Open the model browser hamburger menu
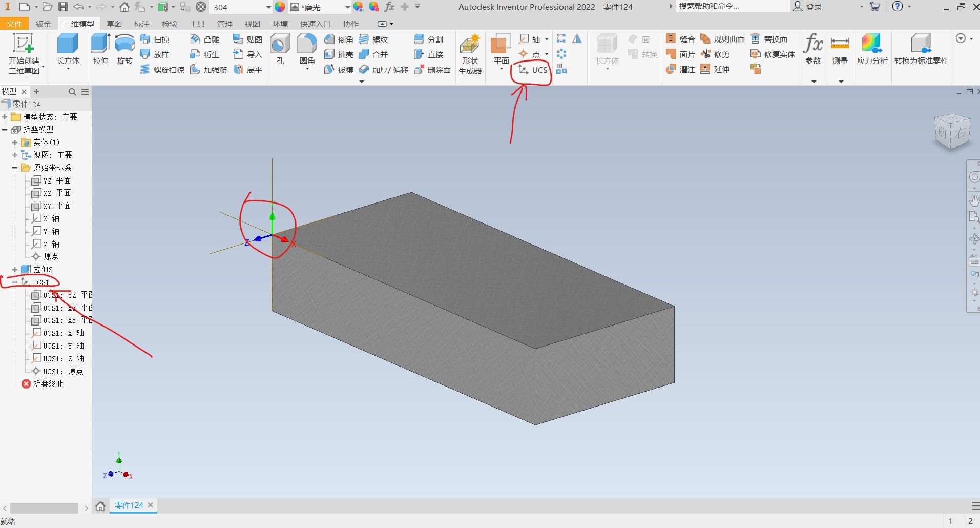The image size is (980, 528). [x=85, y=92]
